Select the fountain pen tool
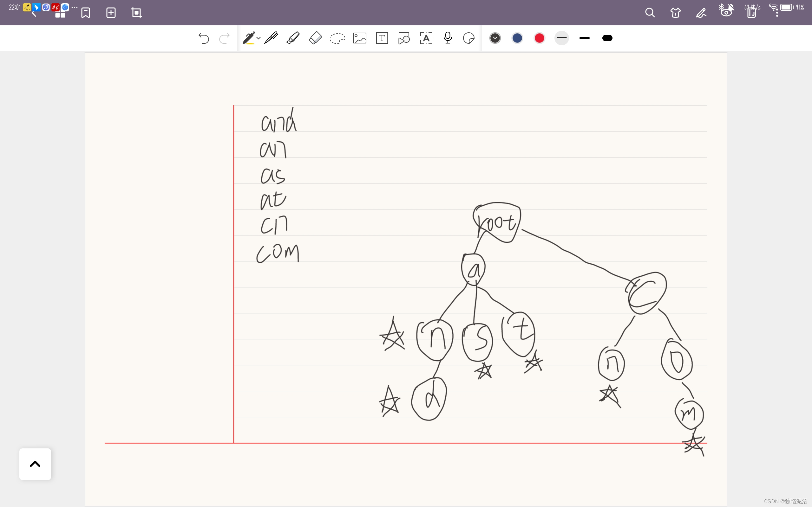The width and height of the screenshot is (812, 507). [271, 38]
